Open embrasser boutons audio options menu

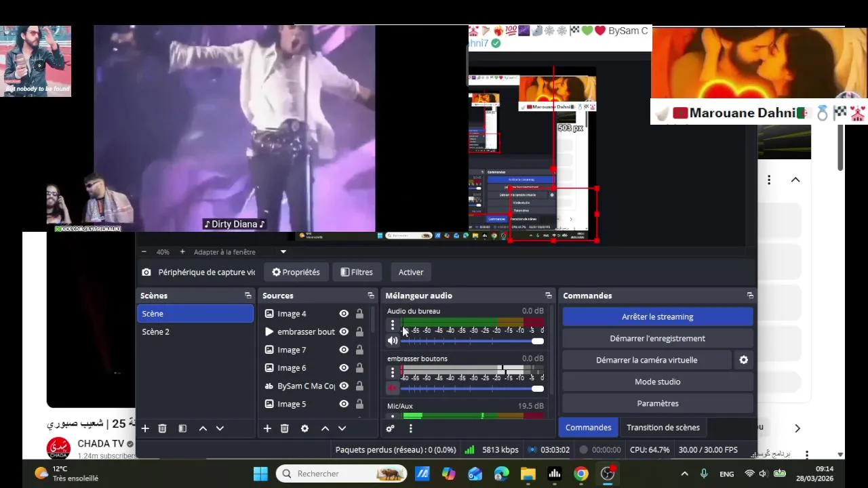pos(392,373)
